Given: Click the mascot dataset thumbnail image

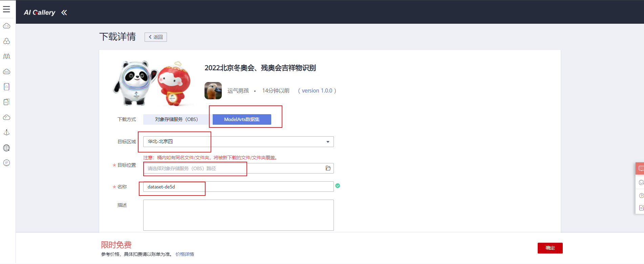Looking at the screenshot, I should click(152, 83).
